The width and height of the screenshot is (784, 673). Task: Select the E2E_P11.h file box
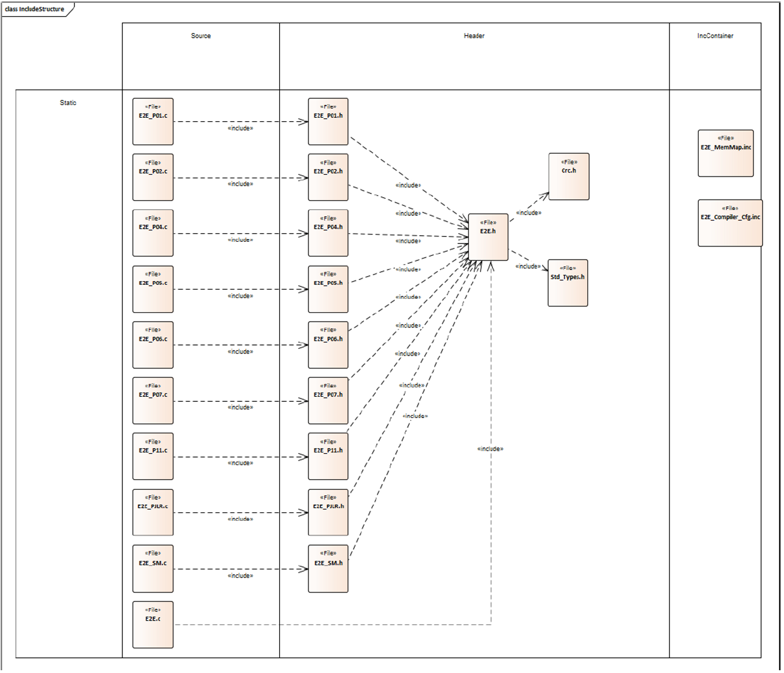(328, 456)
